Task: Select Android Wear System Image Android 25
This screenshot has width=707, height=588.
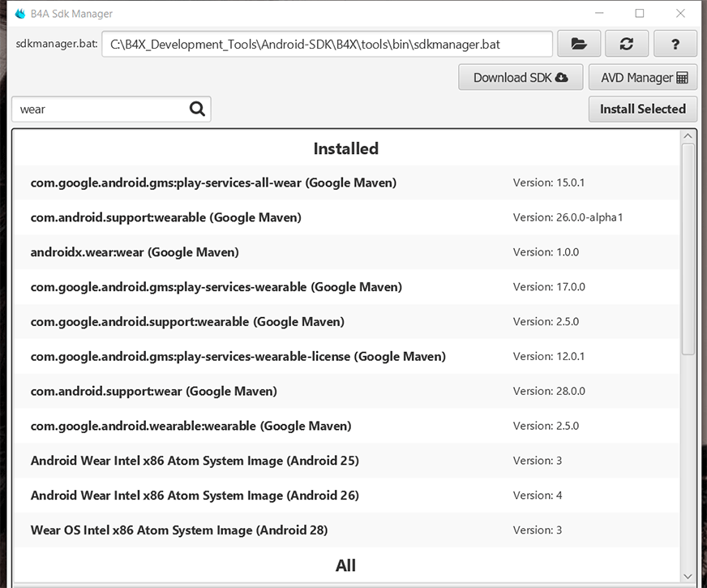Action: click(x=195, y=461)
